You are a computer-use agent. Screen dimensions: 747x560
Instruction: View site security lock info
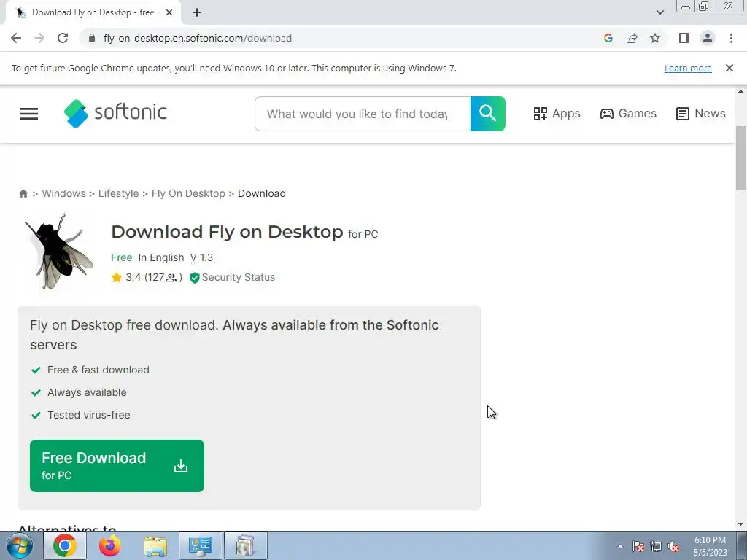coord(92,38)
